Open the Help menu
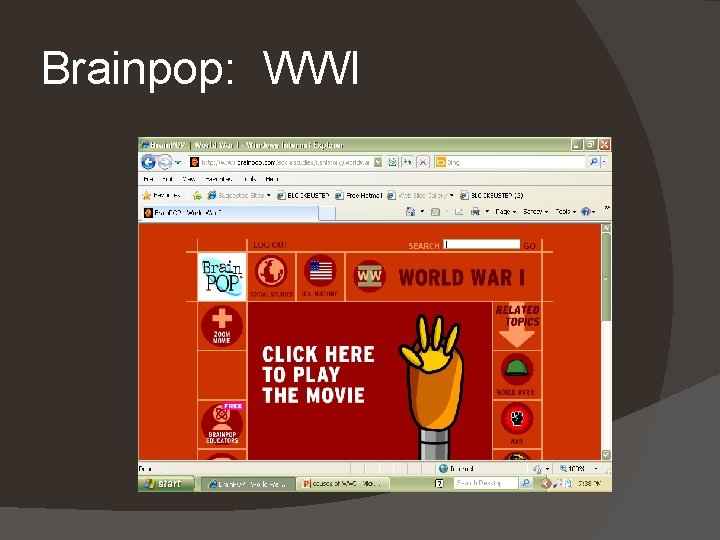The width and height of the screenshot is (720, 540). [272, 179]
